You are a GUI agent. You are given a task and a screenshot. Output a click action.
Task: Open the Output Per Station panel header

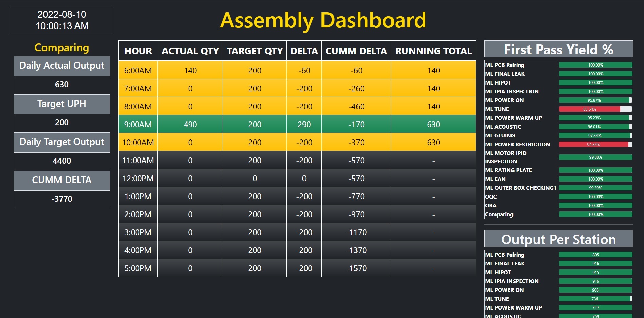click(x=558, y=239)
